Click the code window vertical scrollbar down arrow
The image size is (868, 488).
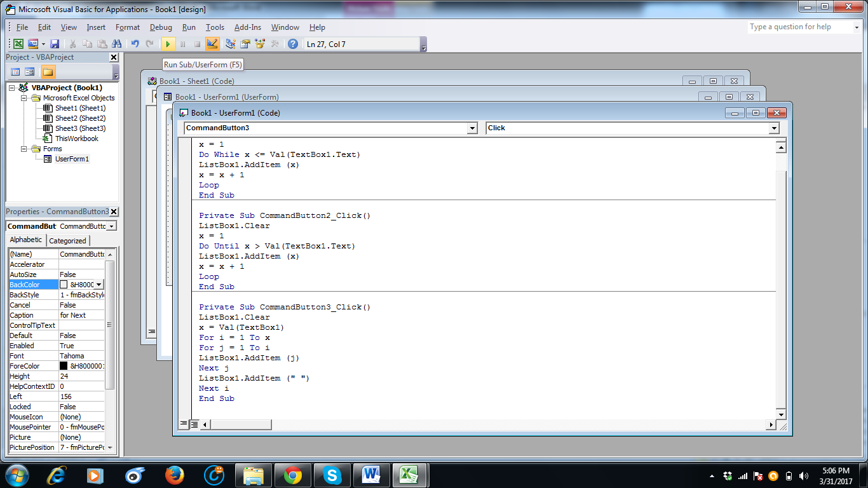pyautogui.click(x=781, y=414)
